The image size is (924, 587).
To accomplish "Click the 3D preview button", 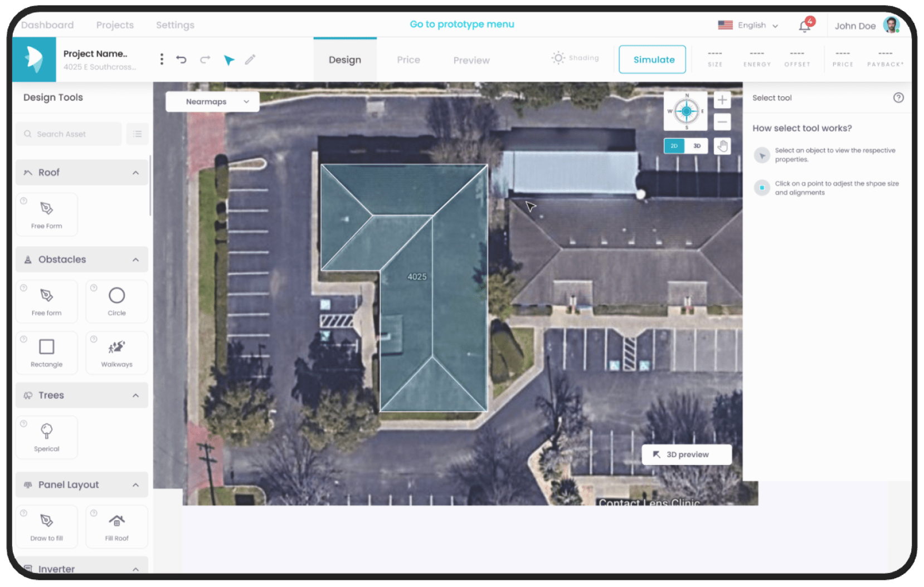I will [687, 454].
